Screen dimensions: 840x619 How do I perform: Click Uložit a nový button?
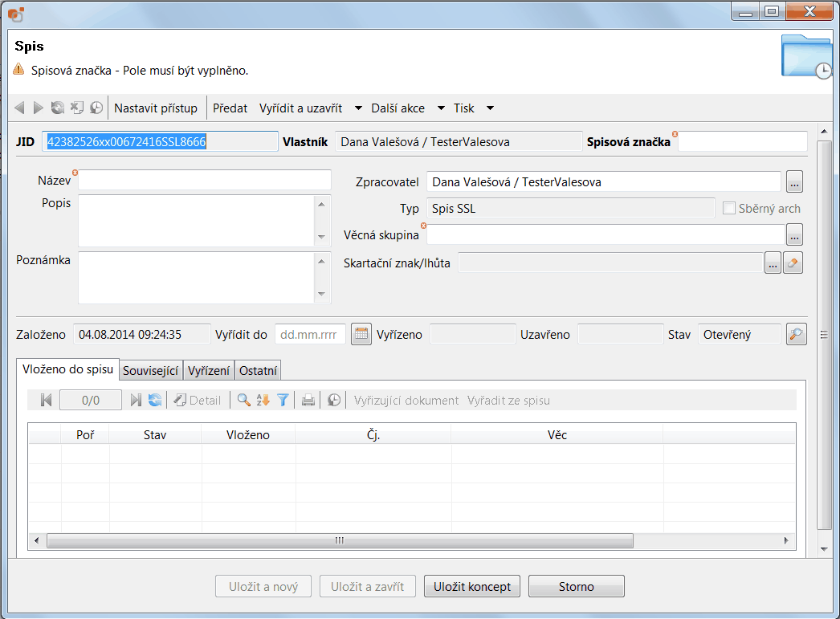[x=263, y=586]
